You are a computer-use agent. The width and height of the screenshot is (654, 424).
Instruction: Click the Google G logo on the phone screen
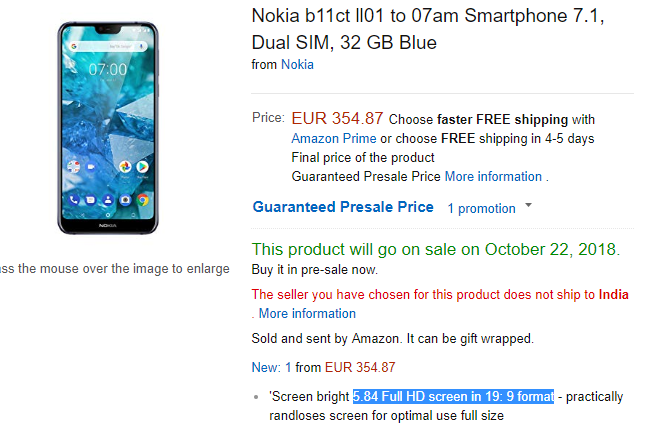point(73,47)
